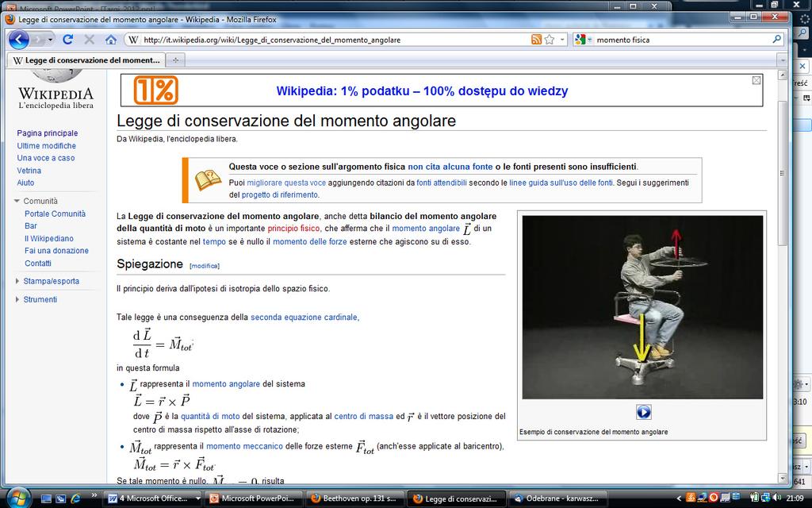This screenshot has height=508, width=812.
Task: Bookmark this page with the star icon
Action: [550, 40]
